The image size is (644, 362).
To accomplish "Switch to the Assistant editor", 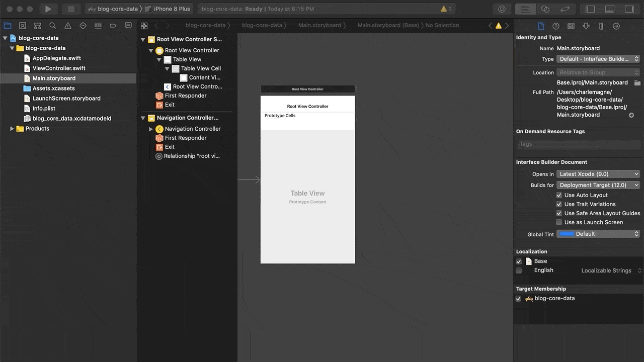I will click(x=545, y=9).
